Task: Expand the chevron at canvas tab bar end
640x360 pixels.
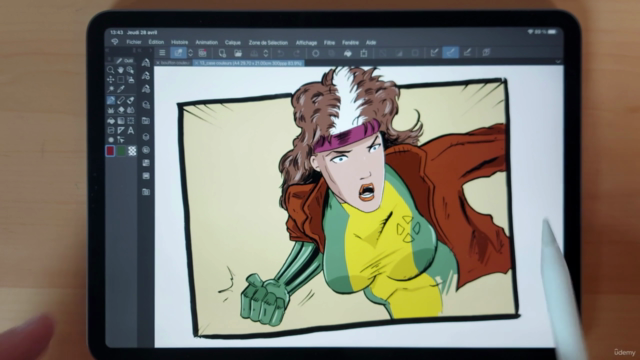Action: (558, 62)
